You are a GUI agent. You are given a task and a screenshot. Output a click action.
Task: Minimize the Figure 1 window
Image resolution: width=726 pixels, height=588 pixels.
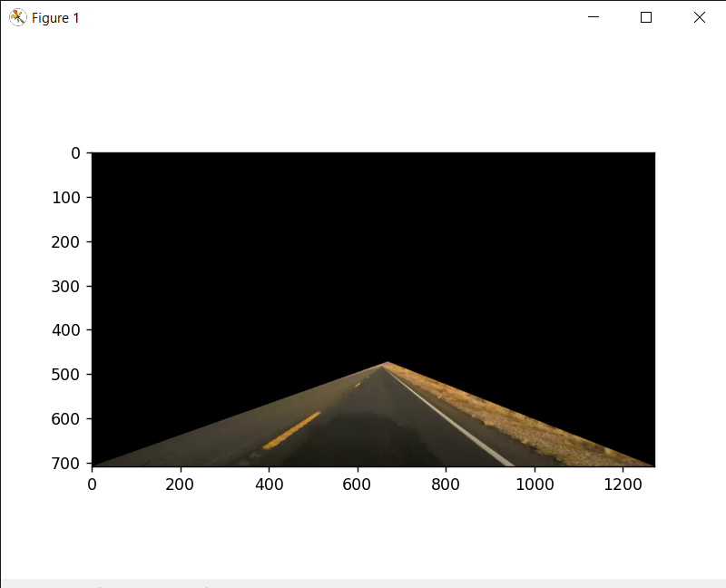[593, 17]
